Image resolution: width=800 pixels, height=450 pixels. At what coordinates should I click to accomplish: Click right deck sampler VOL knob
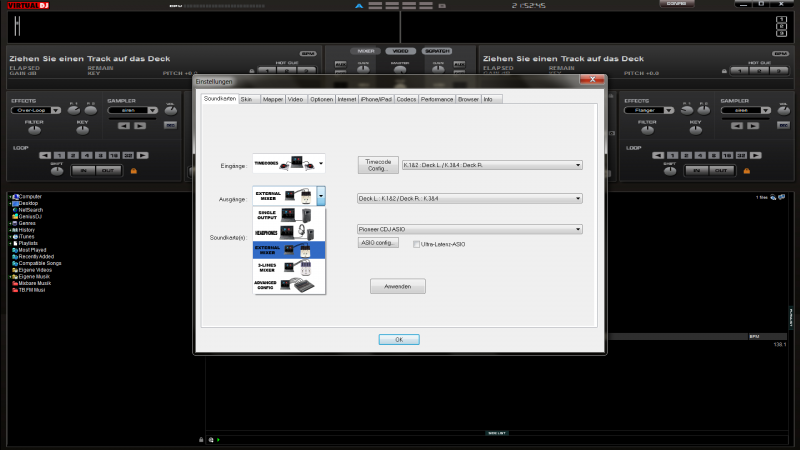[783, 110]
